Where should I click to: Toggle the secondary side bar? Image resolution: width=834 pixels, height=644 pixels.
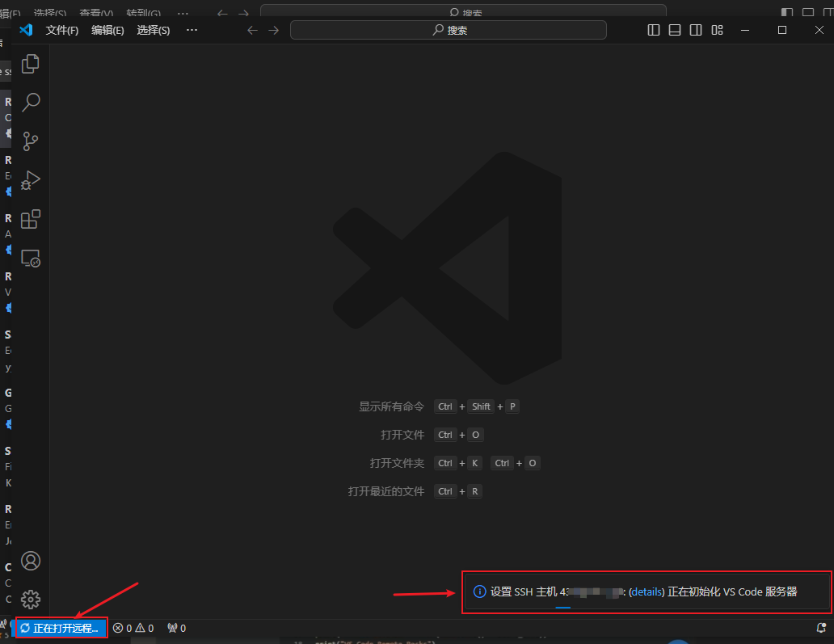(x=696, y=30)
